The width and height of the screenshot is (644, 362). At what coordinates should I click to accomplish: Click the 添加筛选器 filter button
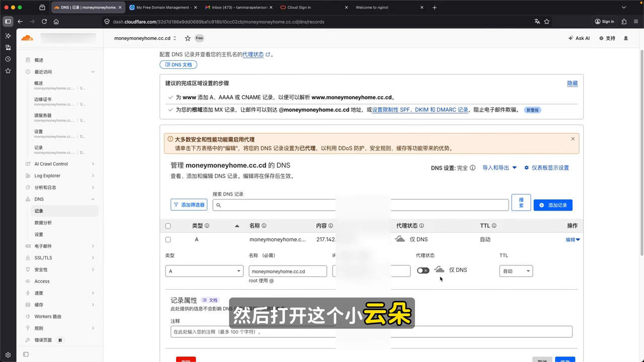(x=189, y=205)
